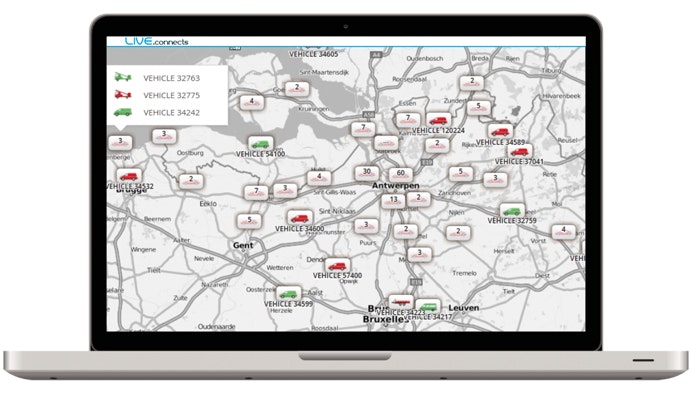Open the LIVE.connects logo link
This screenshot has height=393, width=691.
point(156,41)
